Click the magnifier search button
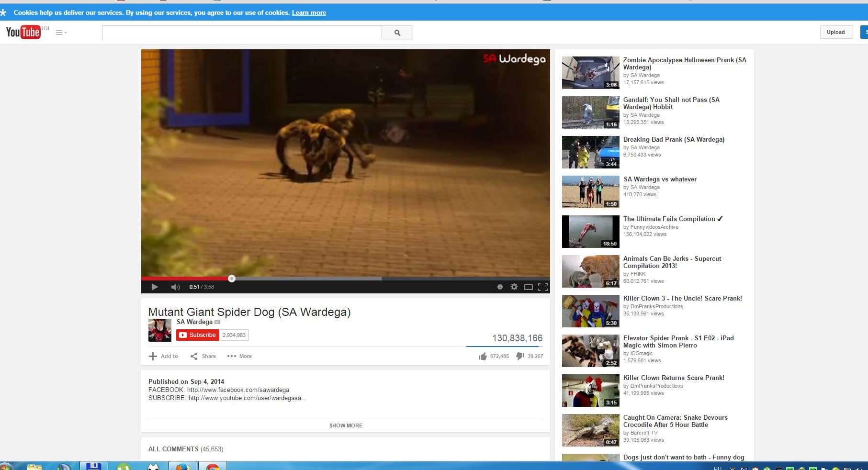Viewport: 868px width, 470px height. point(397,33)
